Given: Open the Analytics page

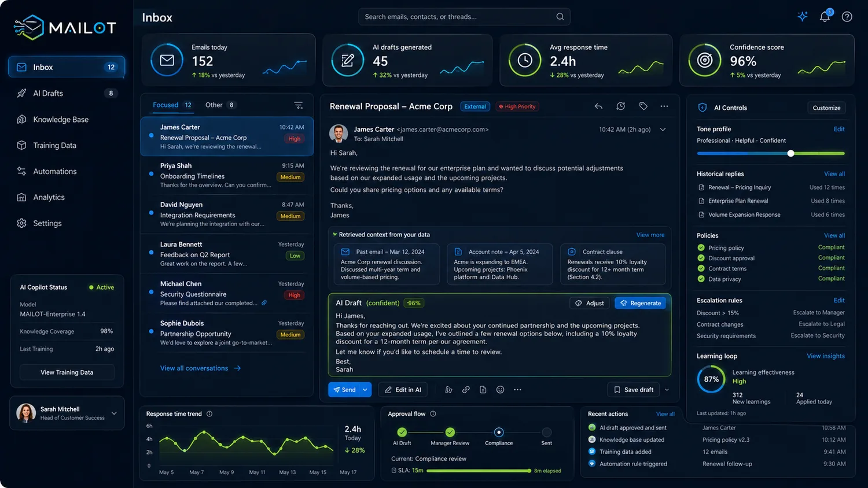Looking at the screenshot, I should [67, 197].
